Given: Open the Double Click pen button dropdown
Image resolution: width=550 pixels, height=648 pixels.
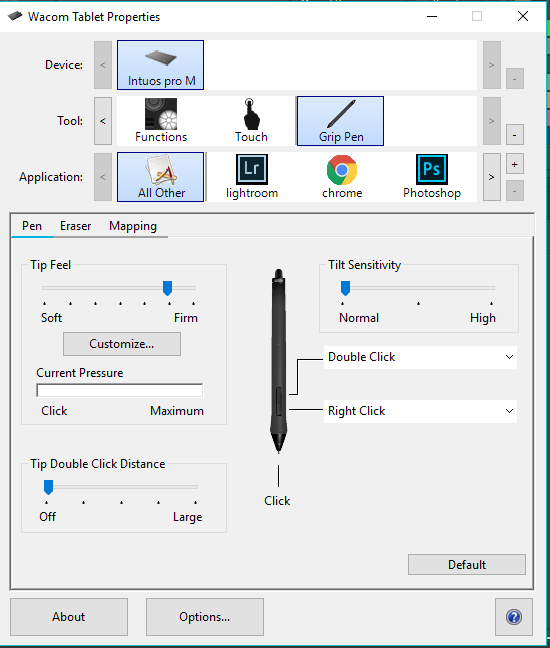Looking at the screenshot, I should (x=420, y=357).
